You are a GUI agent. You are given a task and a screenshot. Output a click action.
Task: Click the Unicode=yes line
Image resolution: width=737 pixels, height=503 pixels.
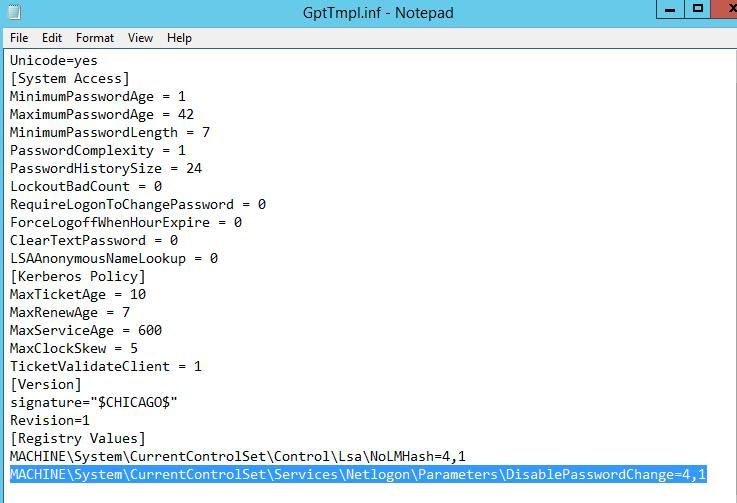click(54, 61)
